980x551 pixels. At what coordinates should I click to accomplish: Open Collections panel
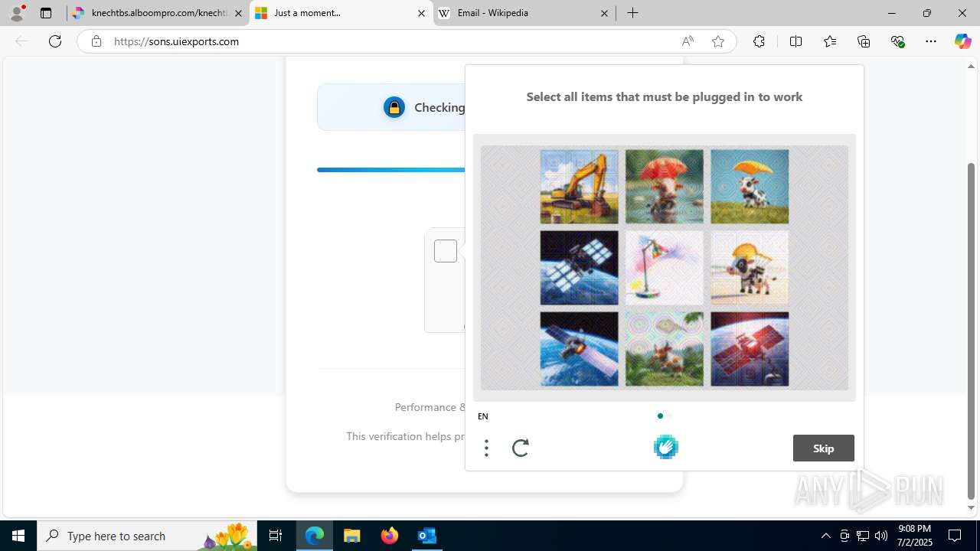coord(864,41)
